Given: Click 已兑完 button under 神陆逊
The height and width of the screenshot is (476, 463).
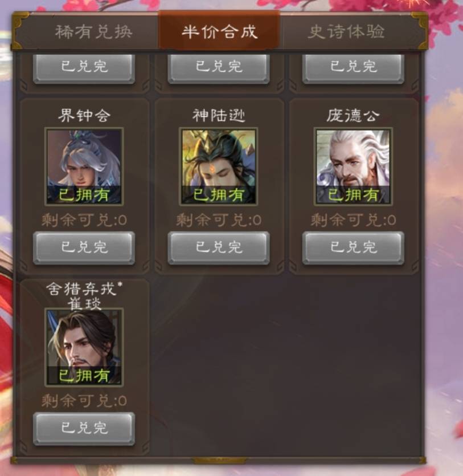Looking at the screenshot, I should [x=219, y=247].
